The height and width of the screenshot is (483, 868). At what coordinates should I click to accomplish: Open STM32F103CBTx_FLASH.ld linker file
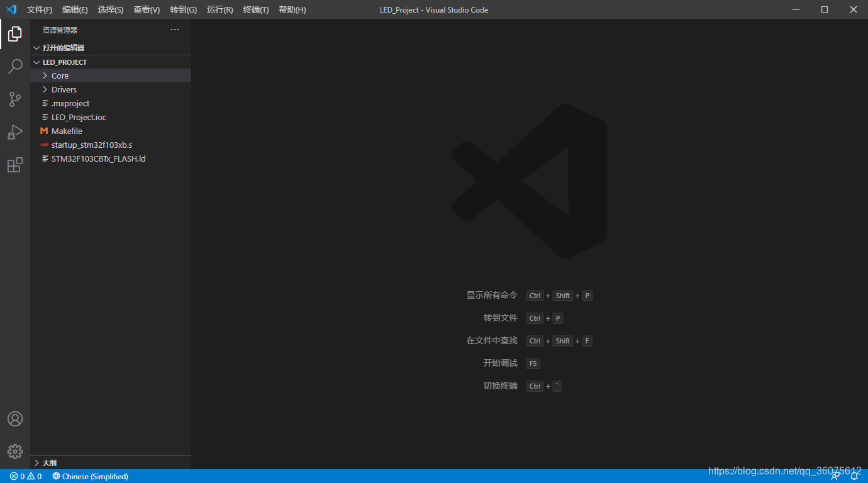tap(111, 158)
